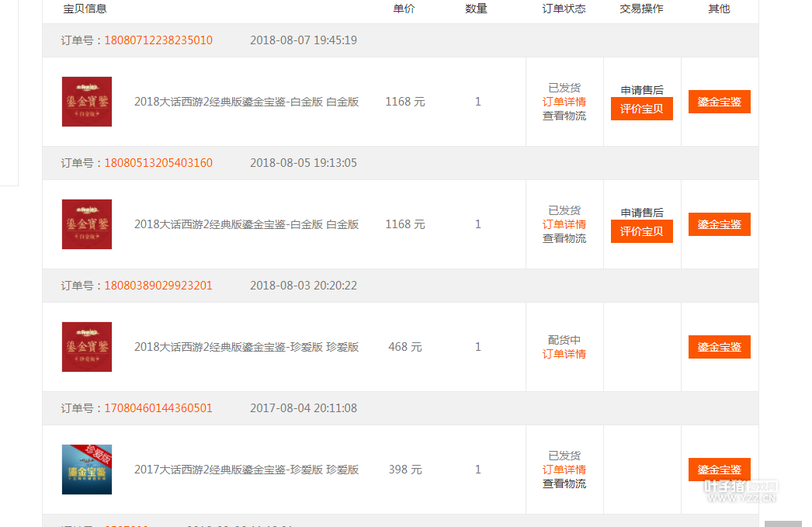This screenshot has height=527, width=812.
Task: Open 468 元 珍爱版 product title link
Action: (246, 347)
